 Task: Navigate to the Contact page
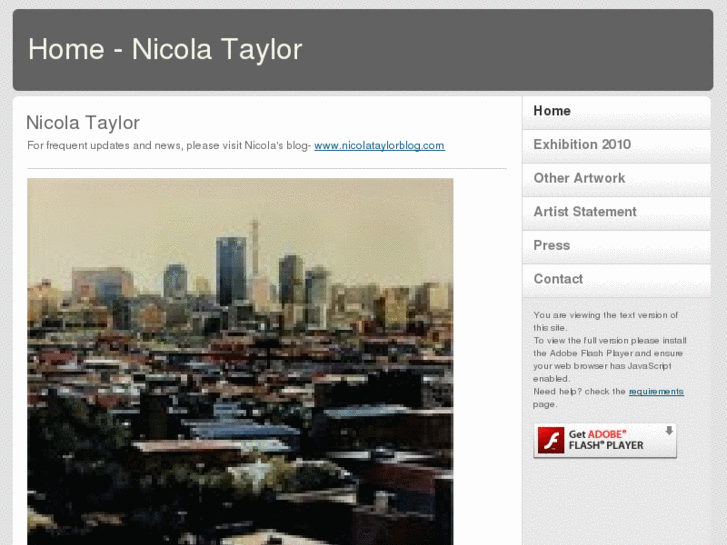(616, 280)
